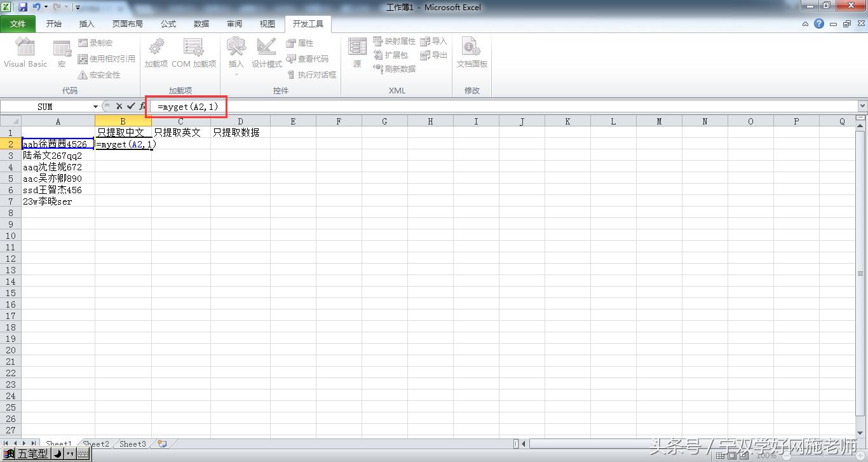Start 录制宏 macro recording
Viewport: 868px width, 462px height.
pyautogui.click(x=95, y=43)
